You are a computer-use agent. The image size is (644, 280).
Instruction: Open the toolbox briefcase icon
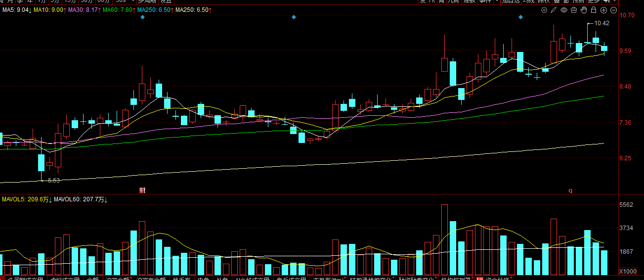574,10
